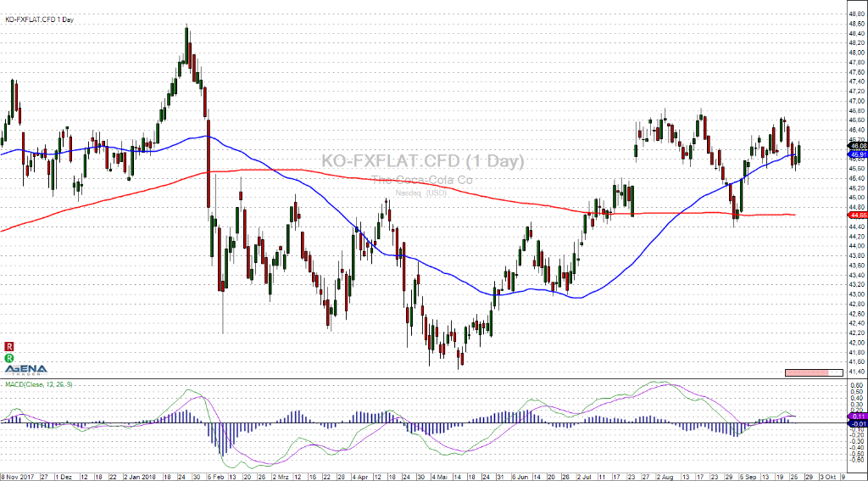868x481 pixels.
Task: Click the 48,60 price axis label
Action: tap(855, 24)
